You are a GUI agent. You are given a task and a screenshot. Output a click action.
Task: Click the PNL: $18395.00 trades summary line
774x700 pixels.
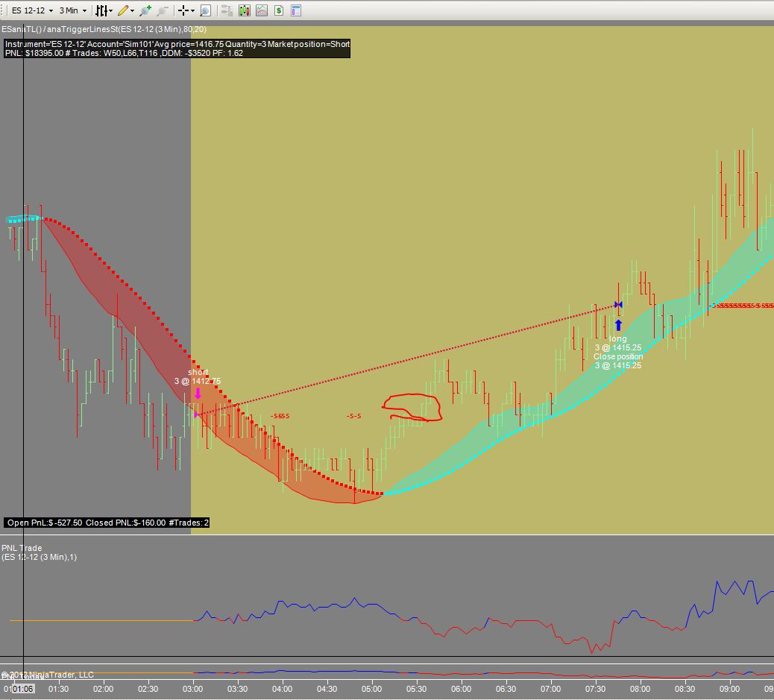(x=124, y=53)
